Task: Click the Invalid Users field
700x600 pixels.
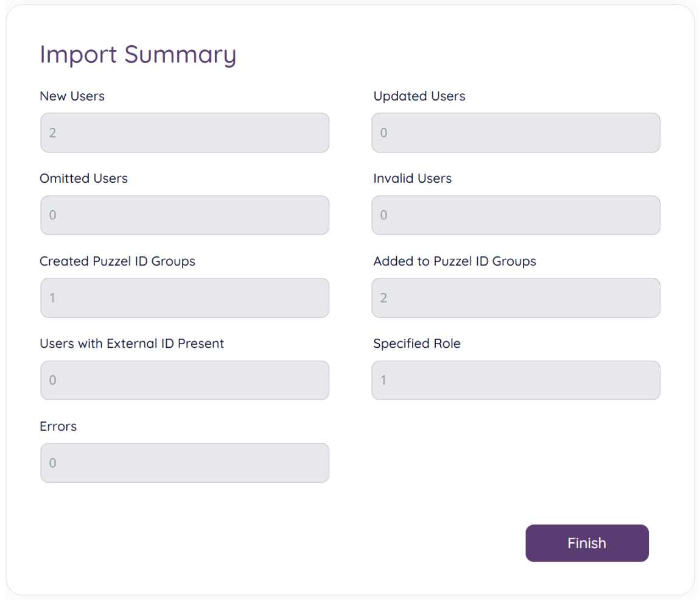Action: [x=516, y=215]
